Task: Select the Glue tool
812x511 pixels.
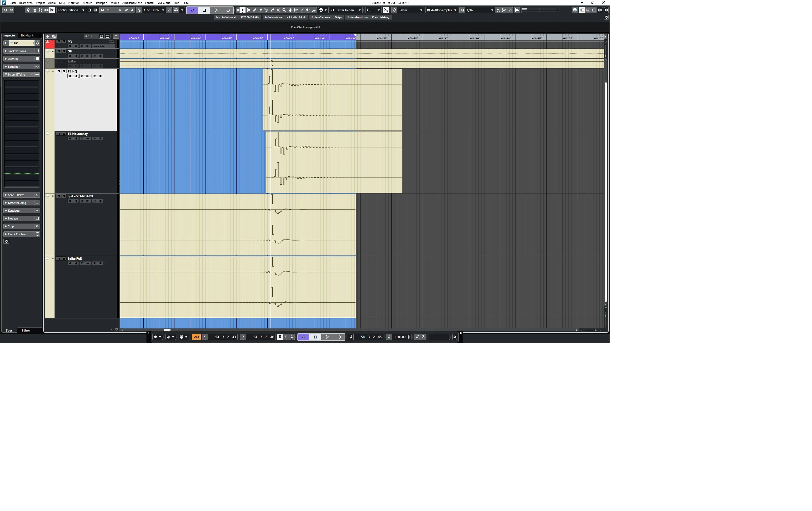Action: [272, 10]
